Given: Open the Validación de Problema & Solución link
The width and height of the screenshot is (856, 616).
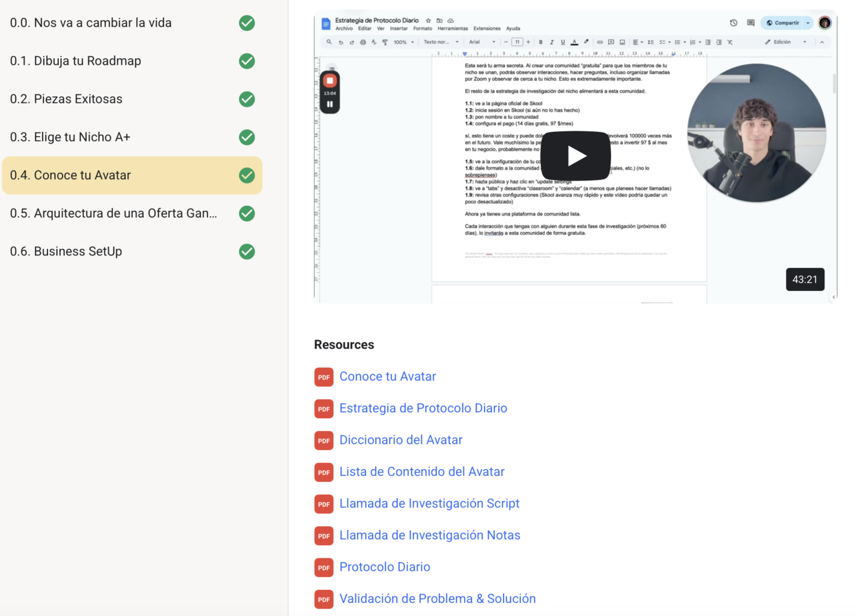Looking at the screenshot, I should (438, 599).
